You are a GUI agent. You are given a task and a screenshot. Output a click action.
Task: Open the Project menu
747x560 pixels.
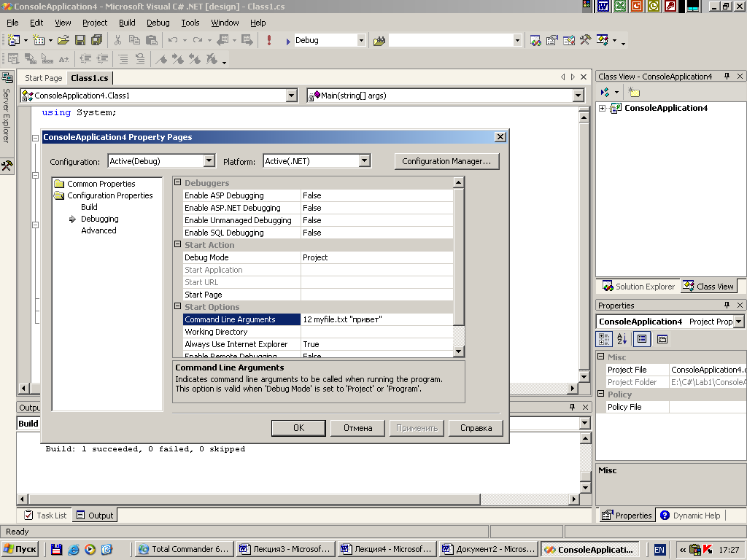pos(95,23)
